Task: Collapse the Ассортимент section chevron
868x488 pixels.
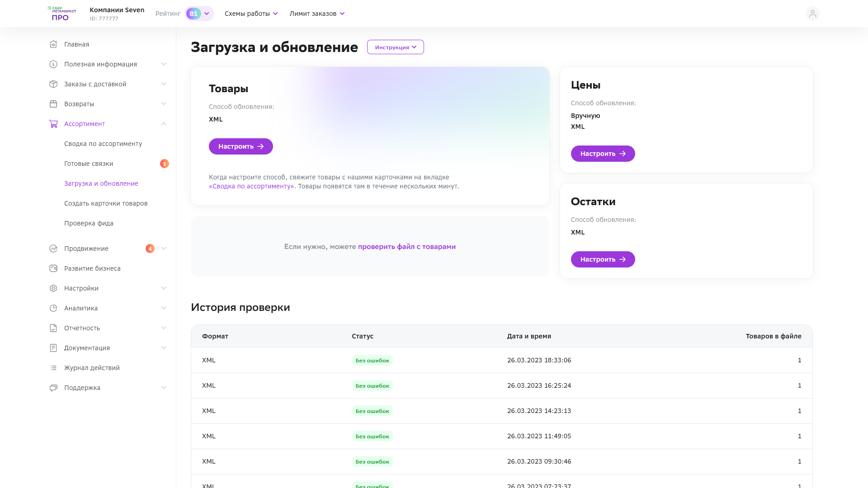Action: click(x=164, y=124)
